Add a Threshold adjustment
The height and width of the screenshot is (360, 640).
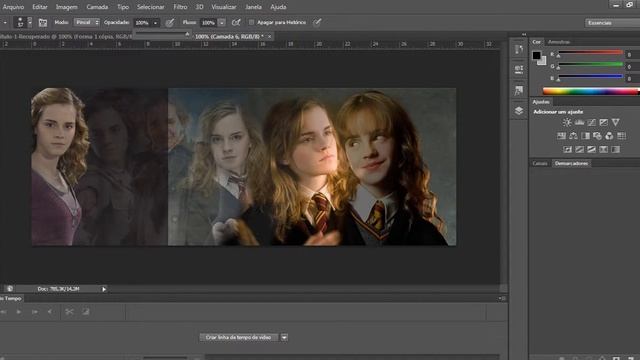(591, 149)
